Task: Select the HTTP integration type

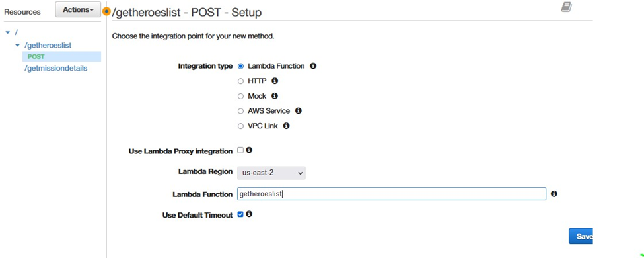Action: tap(240, 81)
